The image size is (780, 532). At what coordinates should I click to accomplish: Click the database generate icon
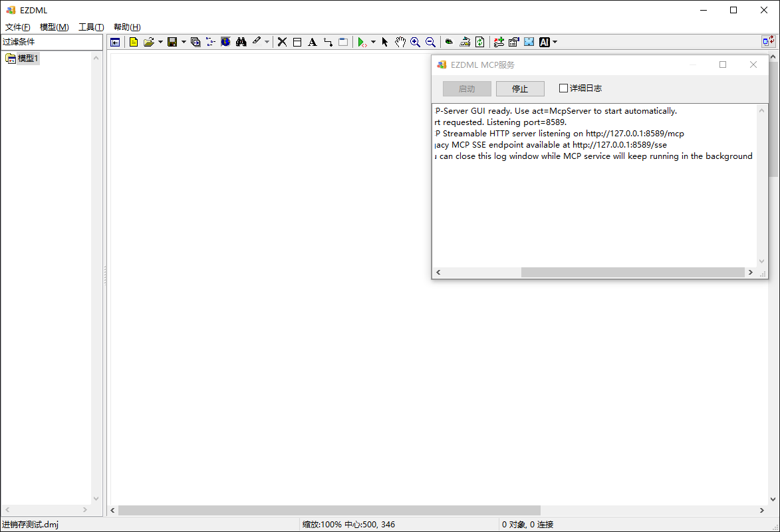pyautogui.click(x=465, y=43)
